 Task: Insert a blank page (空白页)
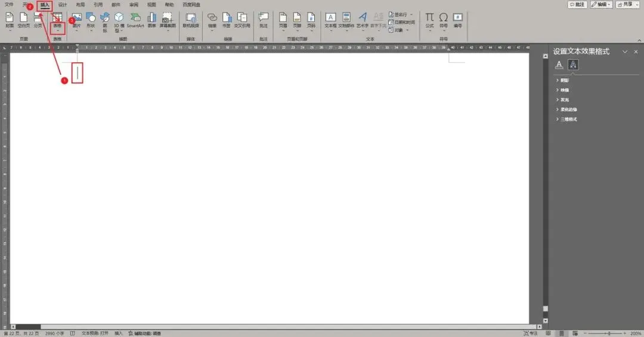pos(24,20)
